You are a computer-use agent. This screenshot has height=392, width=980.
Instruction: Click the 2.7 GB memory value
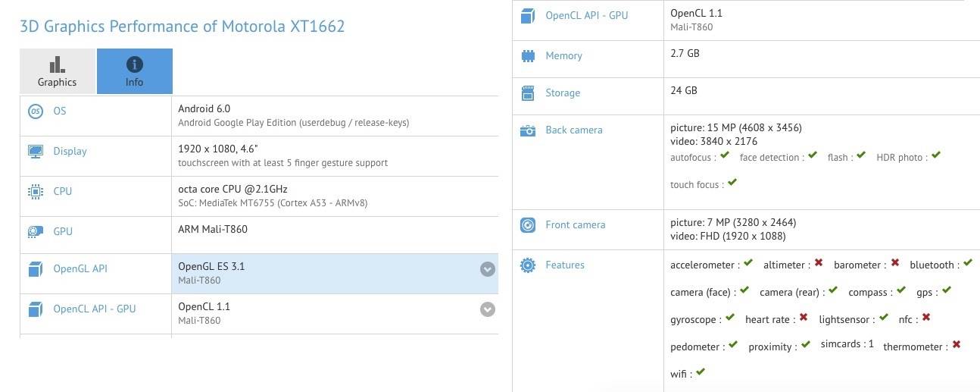coord(685,53)
